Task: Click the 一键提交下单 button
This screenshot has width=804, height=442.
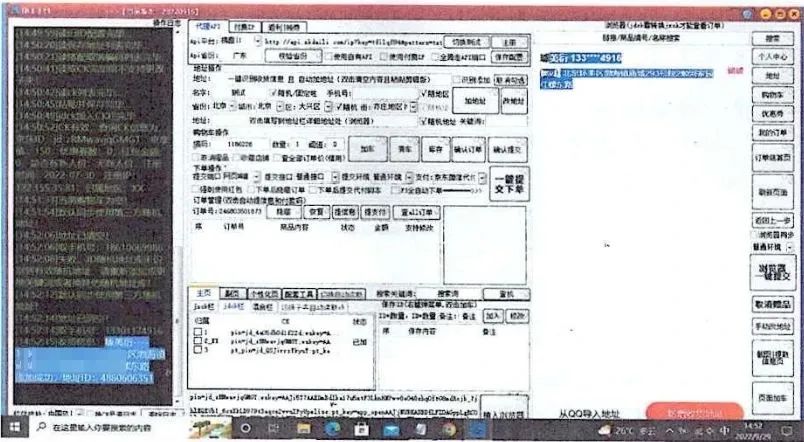Action: point(509,184)
